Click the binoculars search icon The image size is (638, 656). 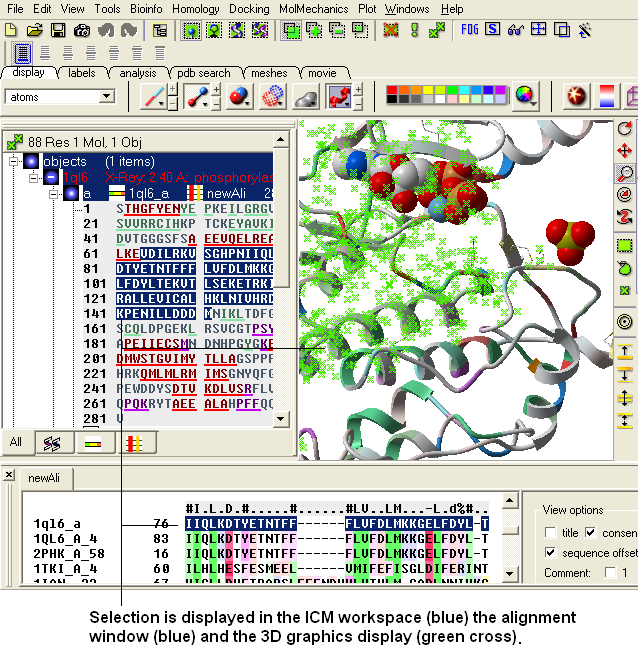(516, 30)
